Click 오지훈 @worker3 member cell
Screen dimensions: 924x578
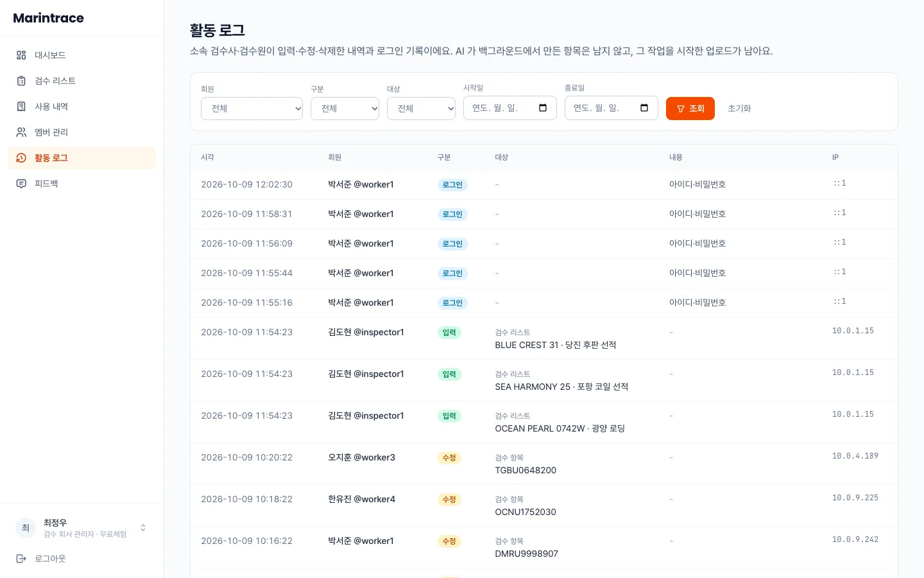pos(361,457)
